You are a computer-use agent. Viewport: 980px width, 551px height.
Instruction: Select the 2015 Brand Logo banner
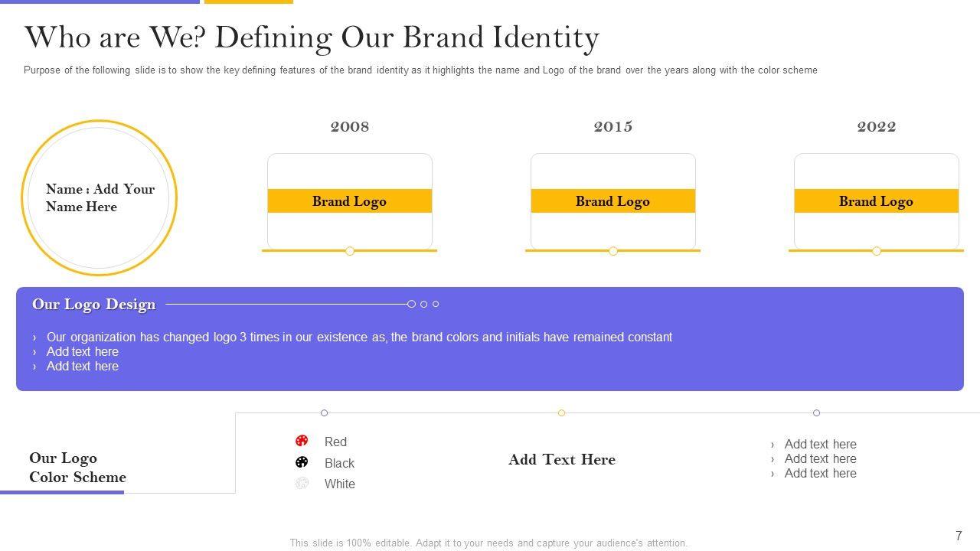(x=612, y=201)
